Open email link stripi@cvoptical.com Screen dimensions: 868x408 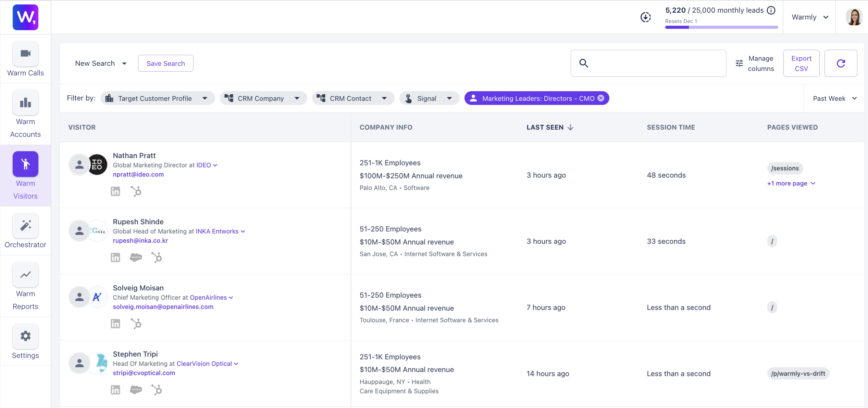click(x=144, y=373)
